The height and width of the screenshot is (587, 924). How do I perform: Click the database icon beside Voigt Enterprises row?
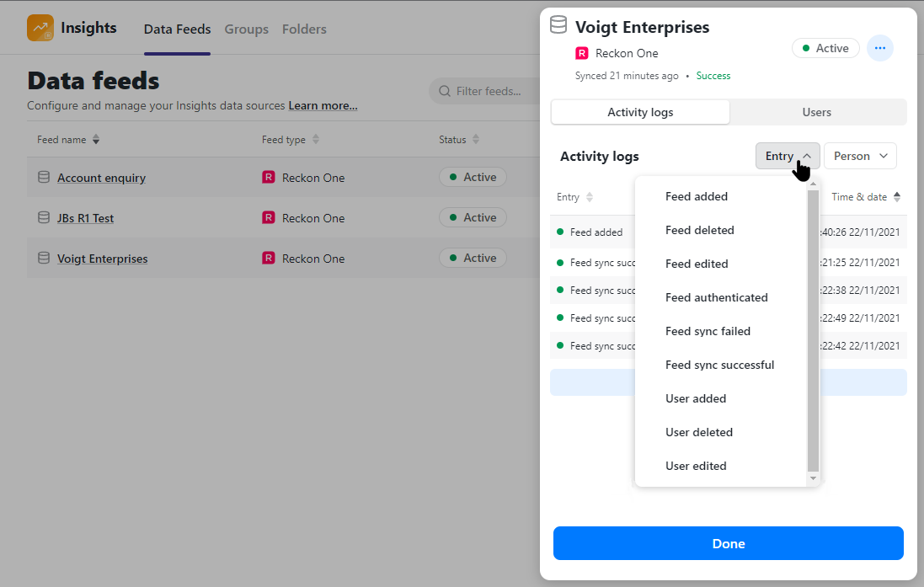pyautogui.click(x=44, y=258)
